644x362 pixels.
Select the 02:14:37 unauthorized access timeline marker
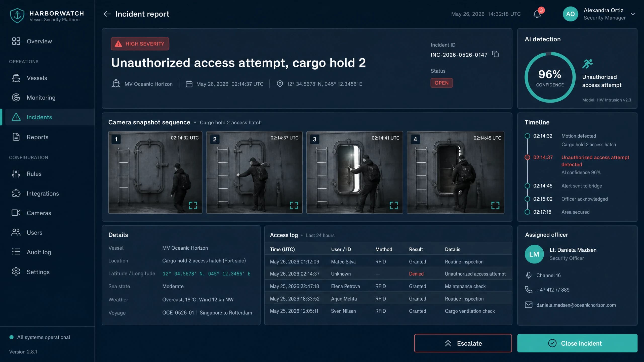pyautogui.click(x=527, y=157)
